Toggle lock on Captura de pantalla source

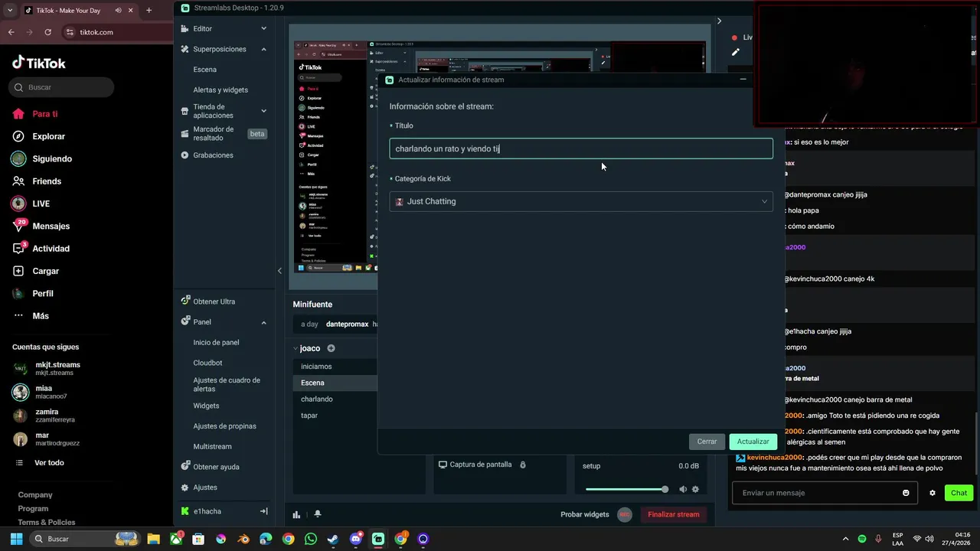point(523,465)
